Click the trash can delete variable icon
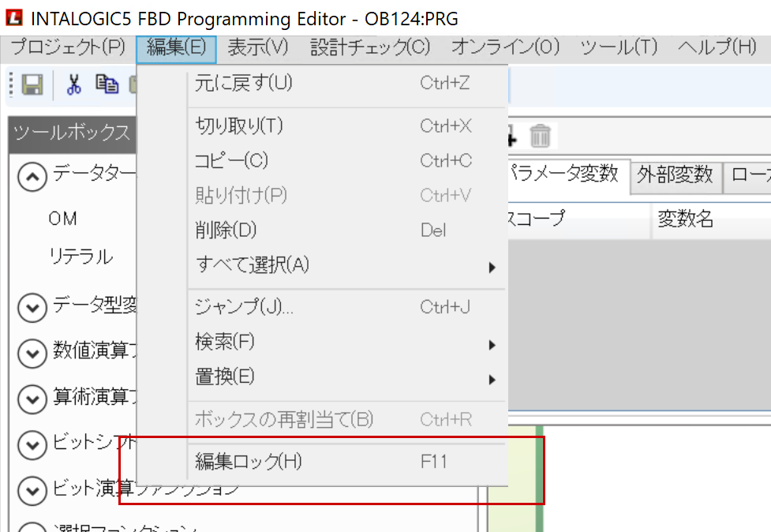Screen dimensions: 771x532 [540, 136]
